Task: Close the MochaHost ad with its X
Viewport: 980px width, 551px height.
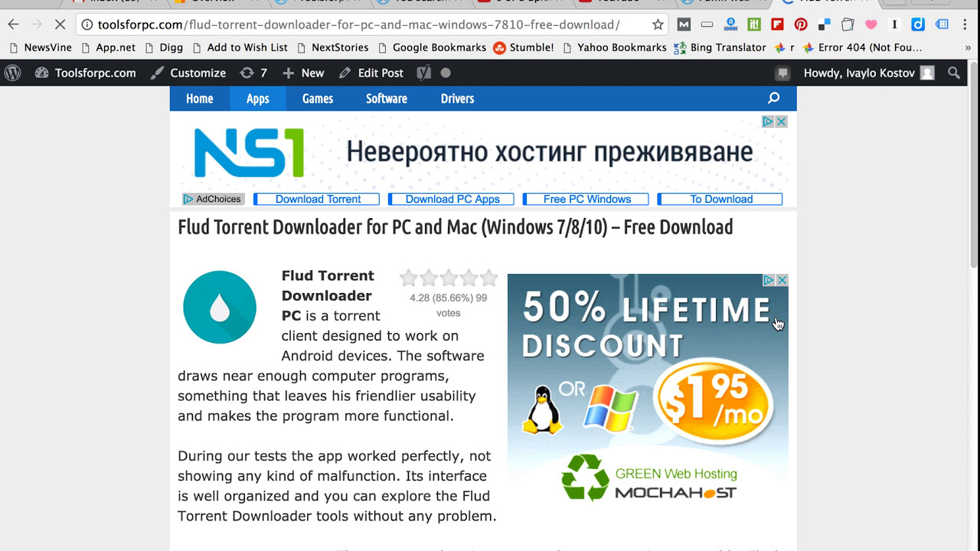Action: tap(782, 280)
